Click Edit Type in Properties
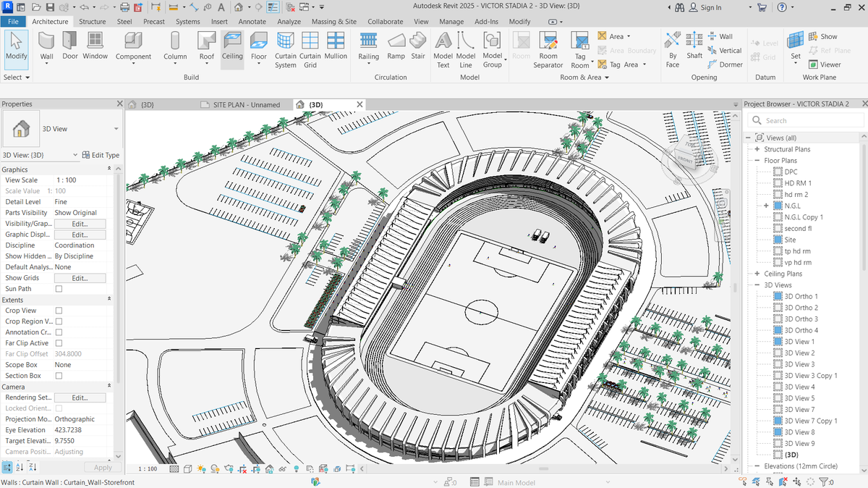This screenshot has height=488, width=868. (x=101, y=155)
